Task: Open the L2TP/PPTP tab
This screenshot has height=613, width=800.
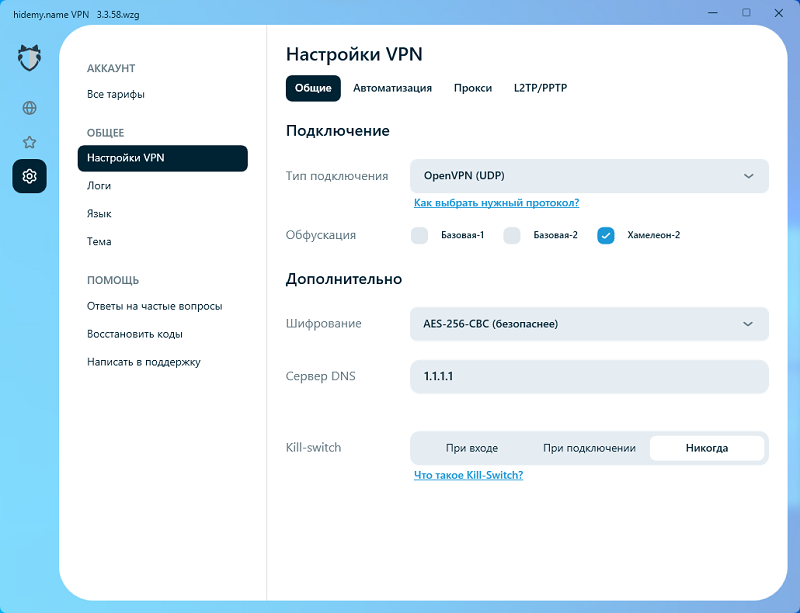Action: (540, 88)
